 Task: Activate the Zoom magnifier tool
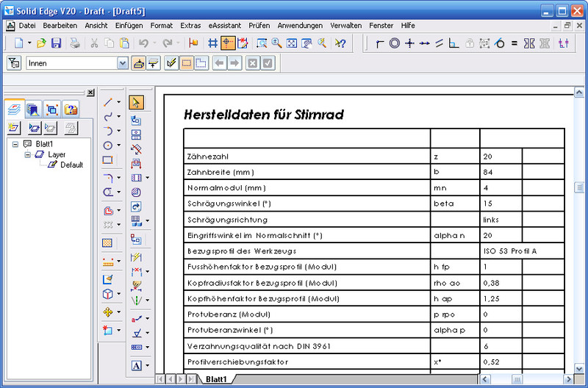point(277,43)
